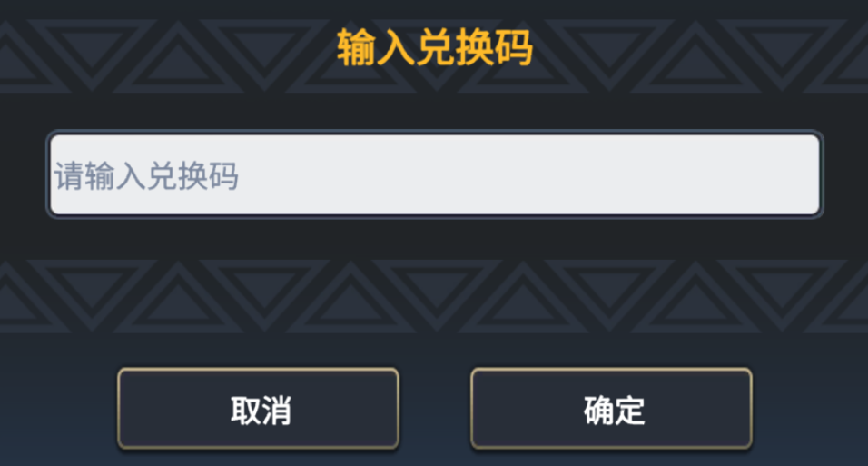Place cursor in the code entry field
Screen dimensions: 868x466
[434, 175]
